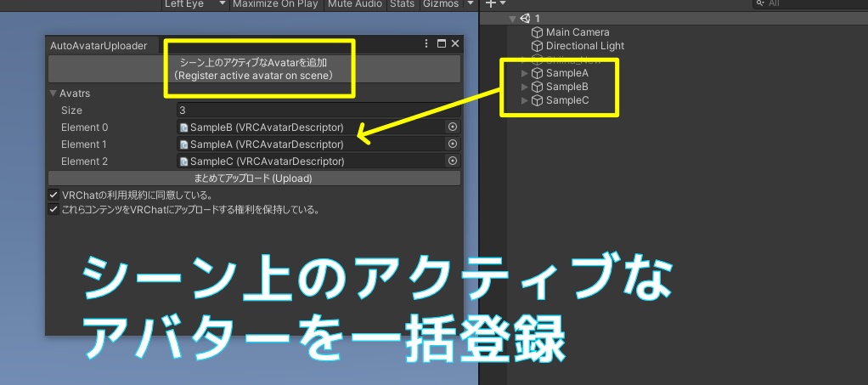Viewport: 868px width, 385px height.
Task: Click the Element 0 label
Action: click(84, 127)
